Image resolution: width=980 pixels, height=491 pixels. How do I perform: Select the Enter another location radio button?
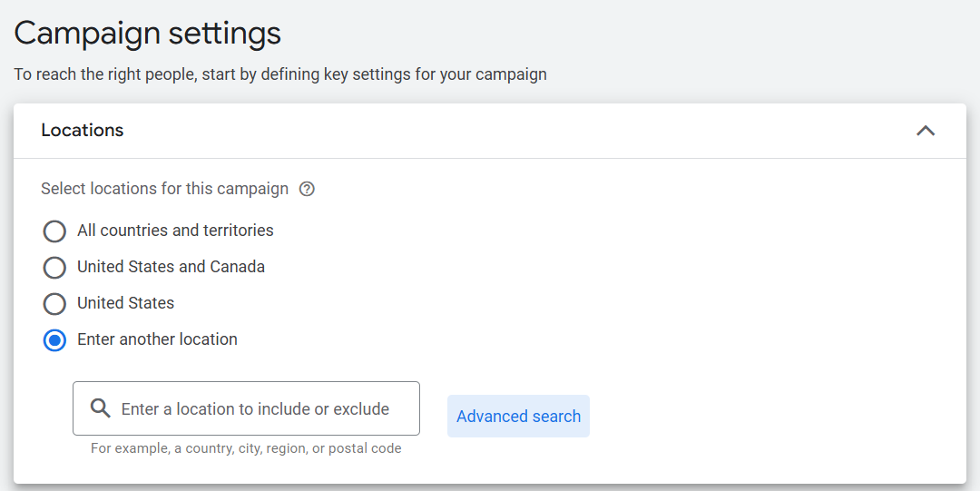tap(54, 340)
